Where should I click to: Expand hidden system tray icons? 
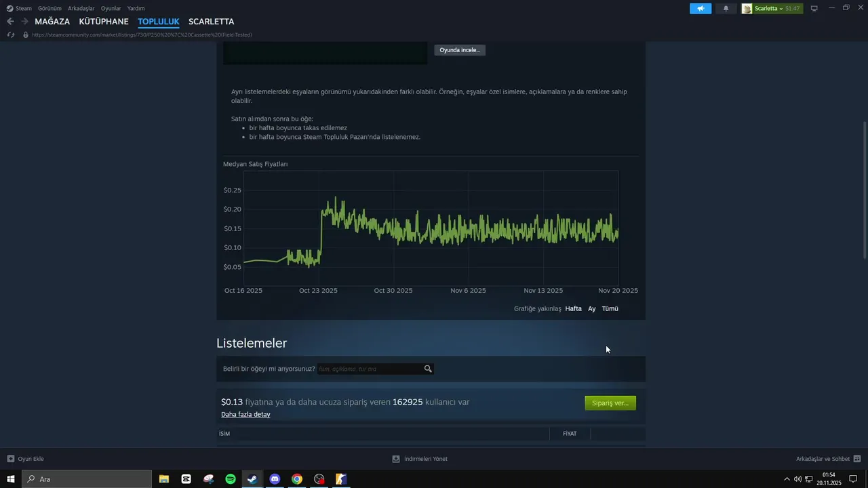point(787,479)
